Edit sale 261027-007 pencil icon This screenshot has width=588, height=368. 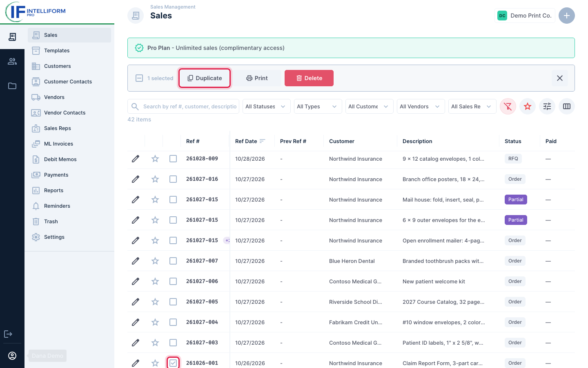(136, 261)
